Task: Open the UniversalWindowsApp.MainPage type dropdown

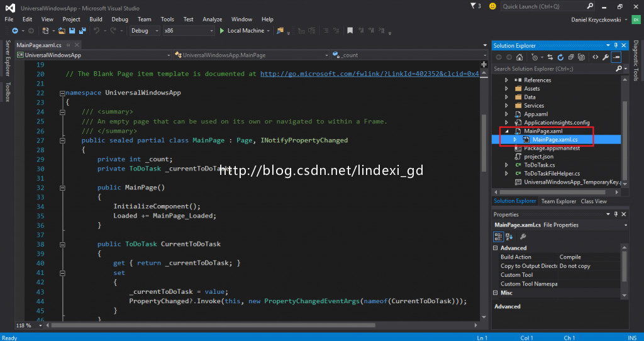Action: coord(326,55)
